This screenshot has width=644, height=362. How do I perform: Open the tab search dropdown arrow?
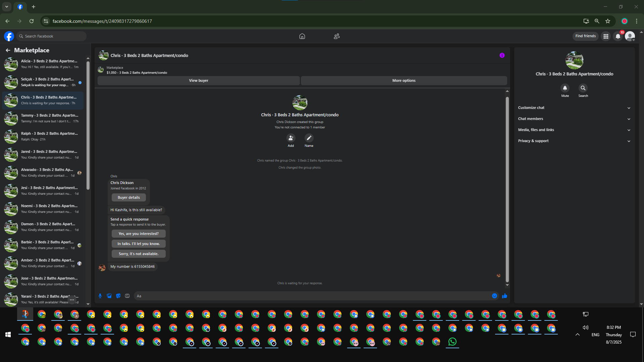[7, 7]
